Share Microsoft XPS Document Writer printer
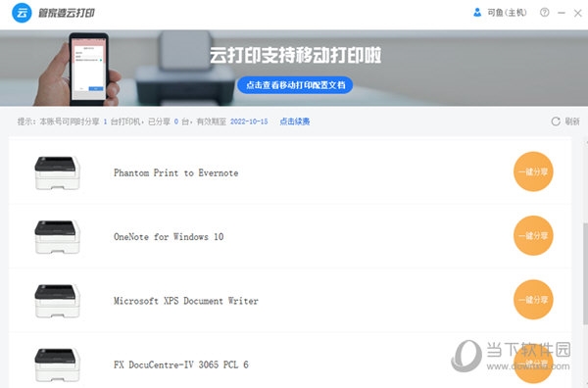The image size is (588, 388). pos(533,300)
